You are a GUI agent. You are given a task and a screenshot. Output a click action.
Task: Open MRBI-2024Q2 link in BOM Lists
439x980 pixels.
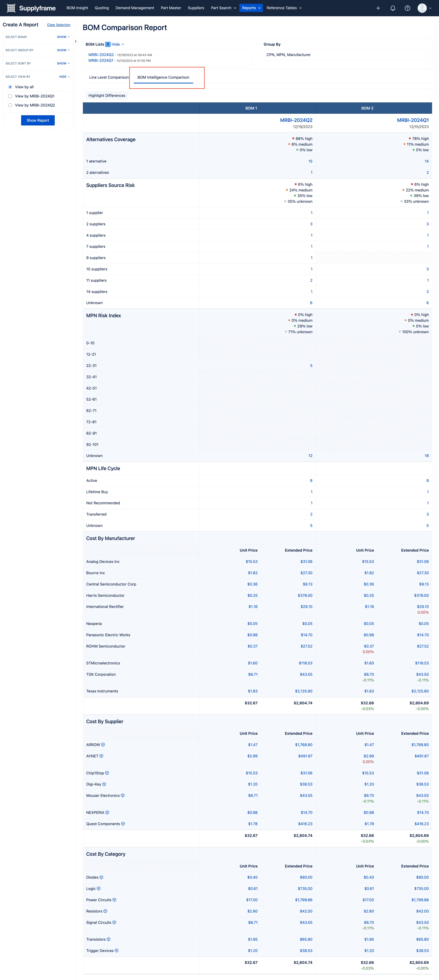point(101,55)
